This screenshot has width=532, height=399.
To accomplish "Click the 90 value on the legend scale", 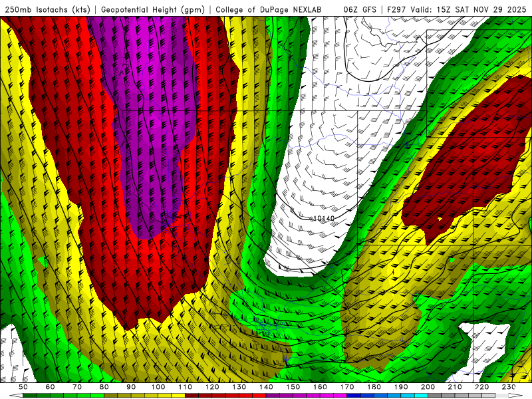I will tap(131, 387).
